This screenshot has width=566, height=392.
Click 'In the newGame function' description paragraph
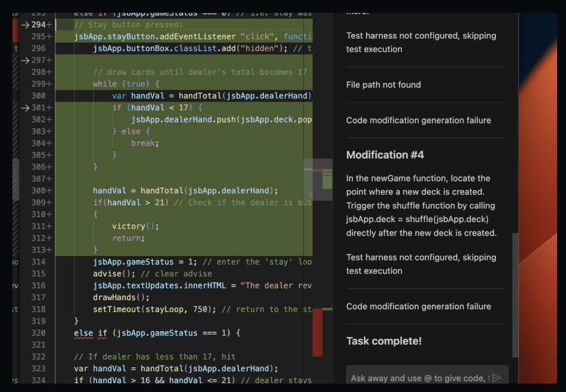coord(421,205)
